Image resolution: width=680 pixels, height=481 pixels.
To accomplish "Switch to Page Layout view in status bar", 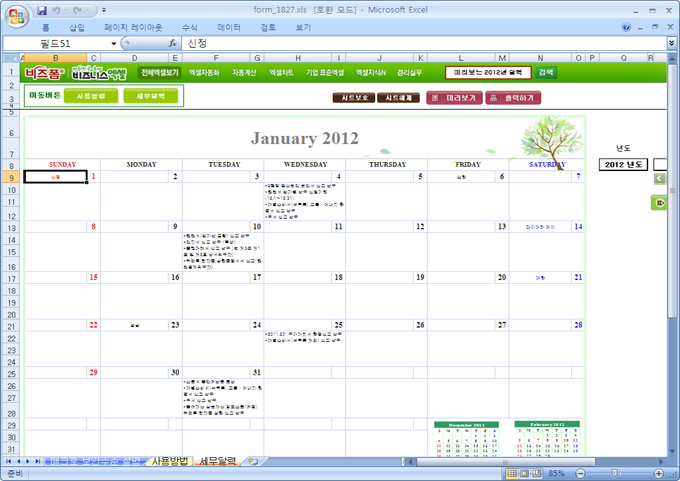I will pos(525,472).
